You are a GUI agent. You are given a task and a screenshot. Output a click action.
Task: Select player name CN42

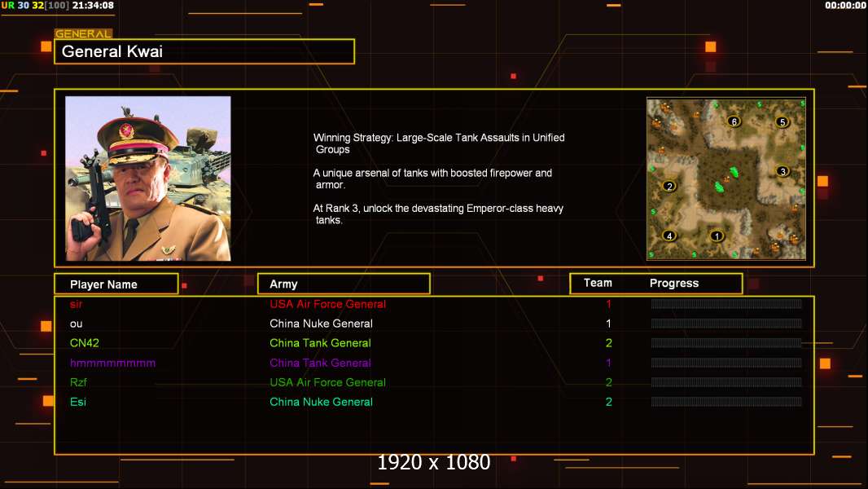[x=84, y=343]
